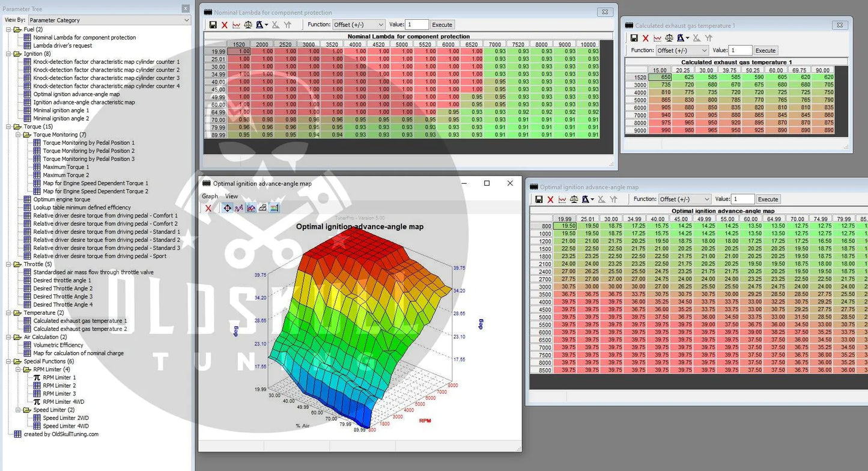Collapse the Torque Monitoring (7) subfolder
The image size is (868, 471).
coord(18,135)
